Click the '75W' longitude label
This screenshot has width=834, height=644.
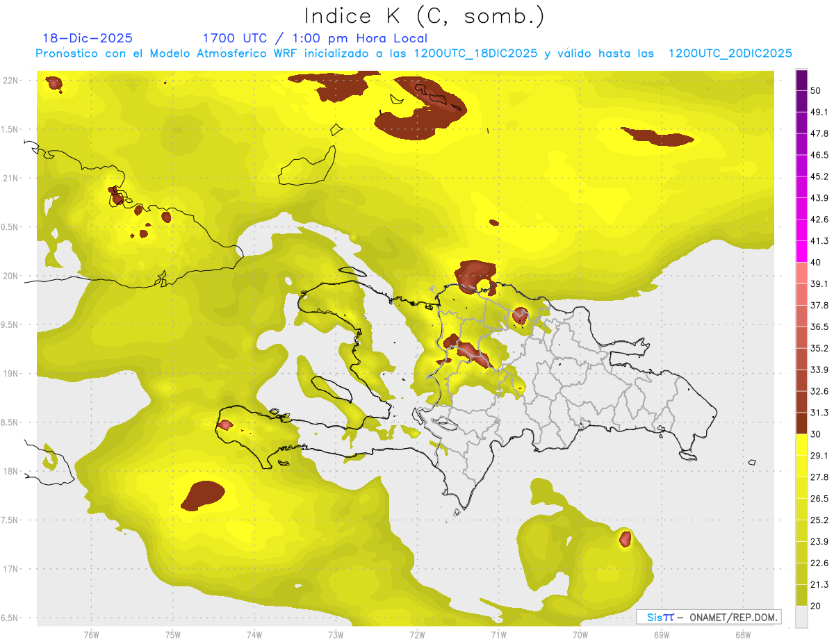click(x=173, y=635)
